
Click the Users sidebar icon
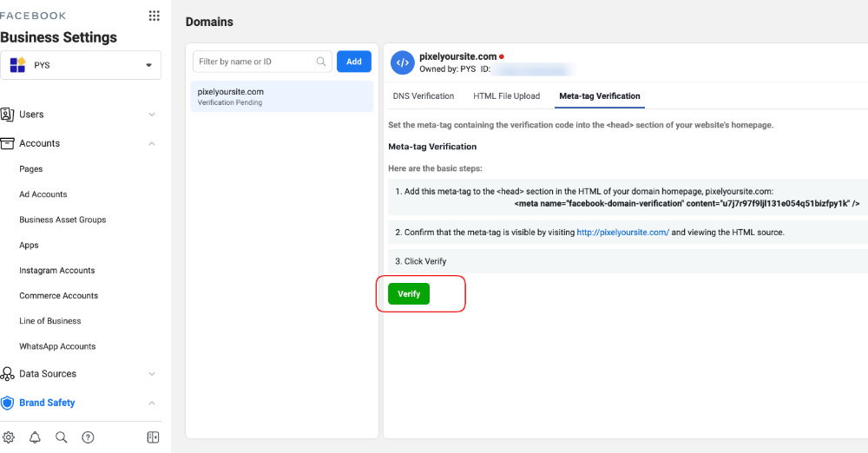click(7, 114)
